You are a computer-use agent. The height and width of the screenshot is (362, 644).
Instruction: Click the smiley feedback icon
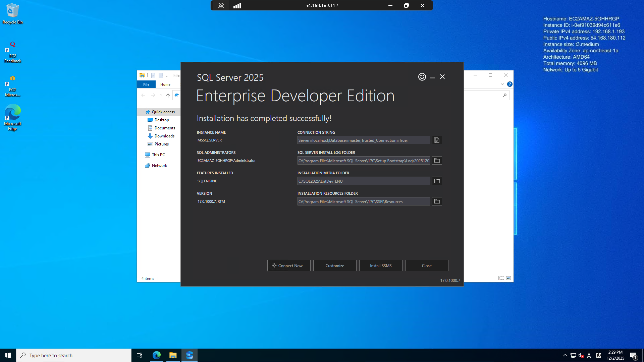422,77
